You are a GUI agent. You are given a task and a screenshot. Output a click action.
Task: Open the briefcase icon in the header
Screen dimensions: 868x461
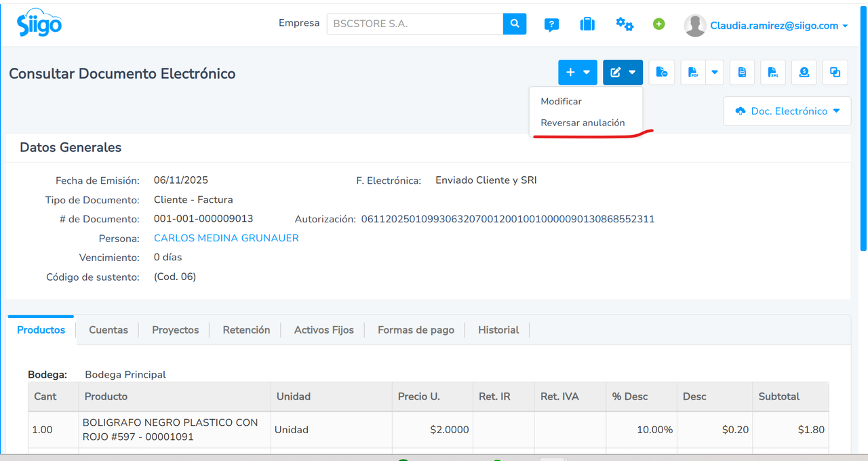point(587,24)
